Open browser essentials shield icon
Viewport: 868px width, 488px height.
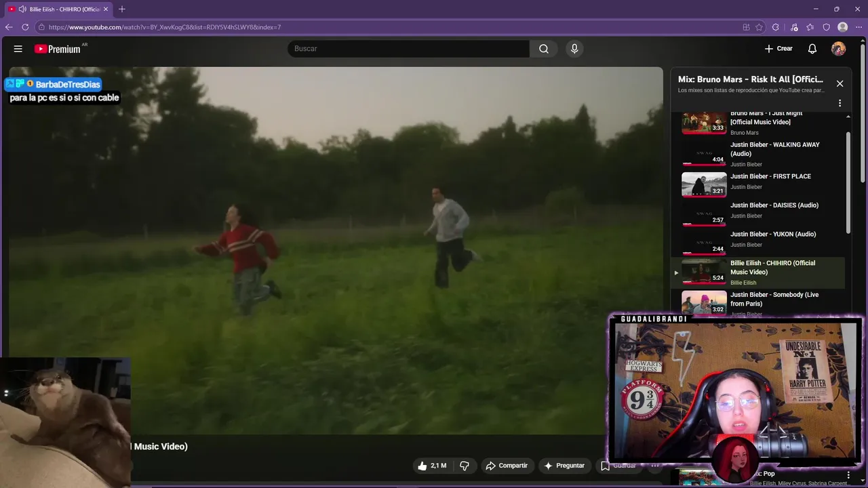point(827,27)
